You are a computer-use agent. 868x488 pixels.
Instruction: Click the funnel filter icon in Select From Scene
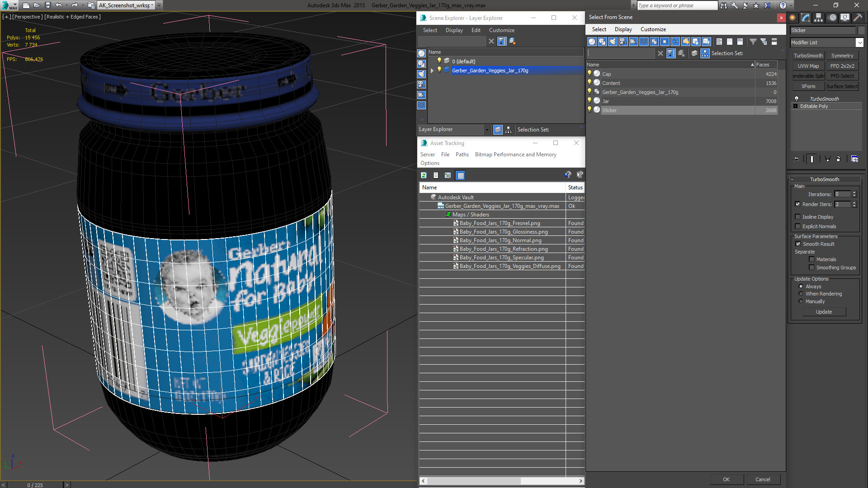tap(753, 42)
